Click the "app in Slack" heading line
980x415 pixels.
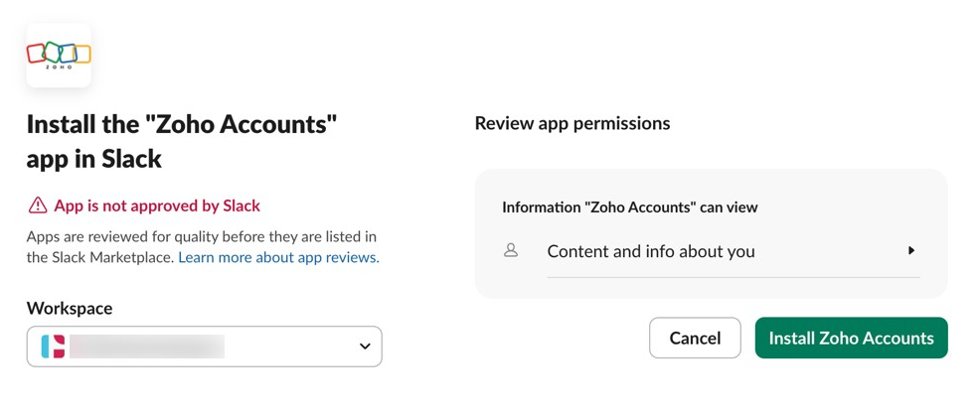(93, 158)
